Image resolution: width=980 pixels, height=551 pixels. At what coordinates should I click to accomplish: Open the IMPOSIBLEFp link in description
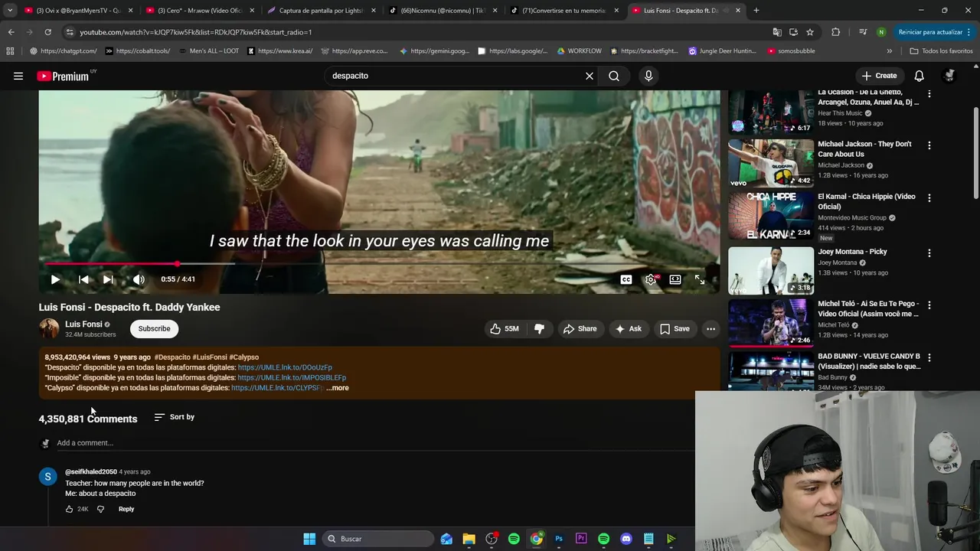coord(292,377)
